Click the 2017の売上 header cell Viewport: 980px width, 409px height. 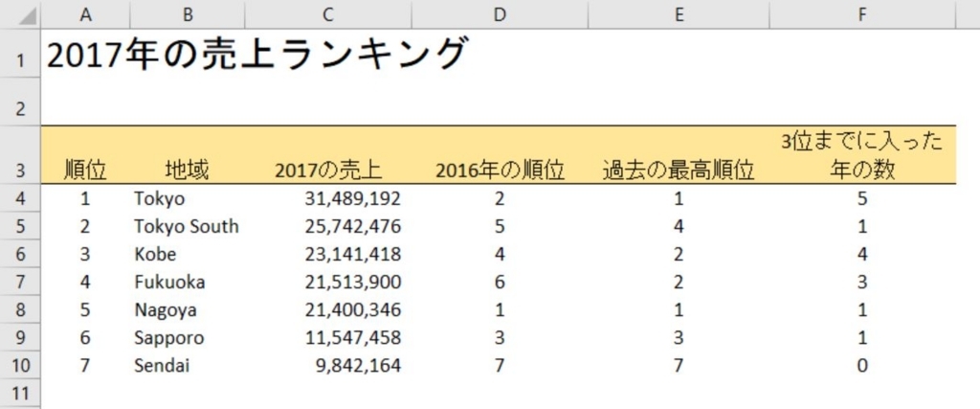(x=328, y=170)
